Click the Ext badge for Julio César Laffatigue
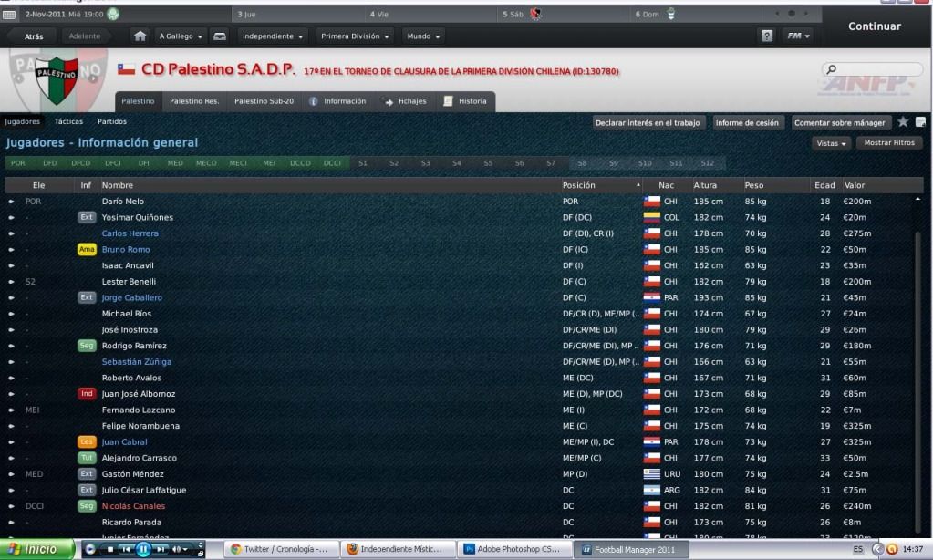The width and height of the screenshot is (933, 560). pyautogui.click(x=87, y=491)
